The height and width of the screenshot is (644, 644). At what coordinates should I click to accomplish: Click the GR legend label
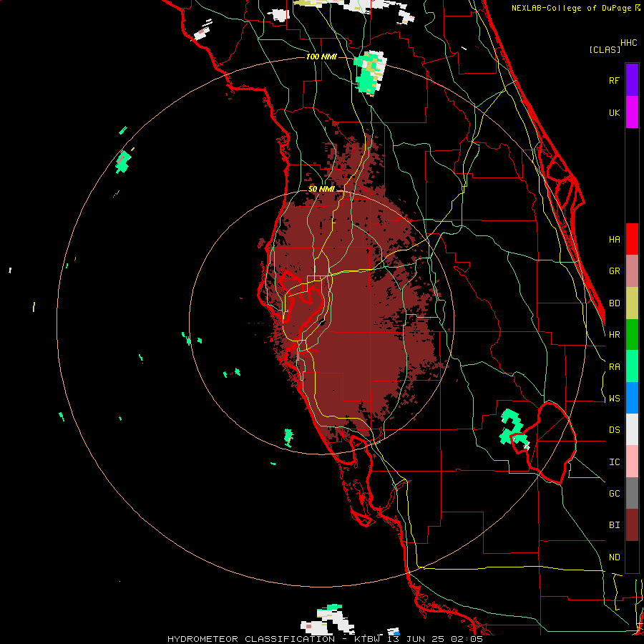[614, 271]
